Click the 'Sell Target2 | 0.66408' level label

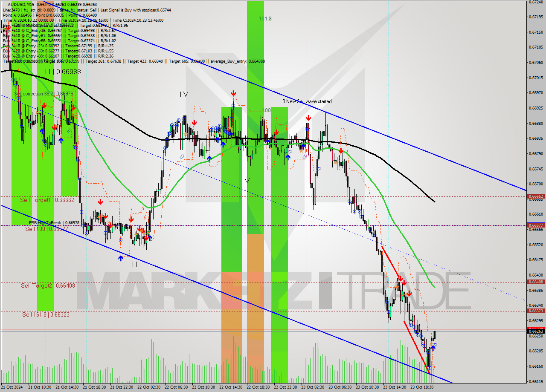[x=48, y=285]
